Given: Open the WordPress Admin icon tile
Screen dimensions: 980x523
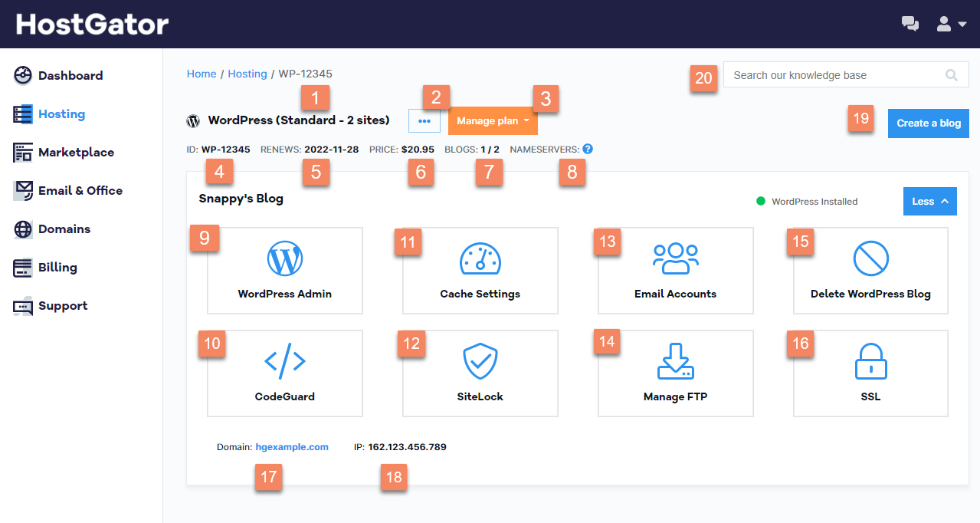Looking at the screenshot, I should point(285,271).
